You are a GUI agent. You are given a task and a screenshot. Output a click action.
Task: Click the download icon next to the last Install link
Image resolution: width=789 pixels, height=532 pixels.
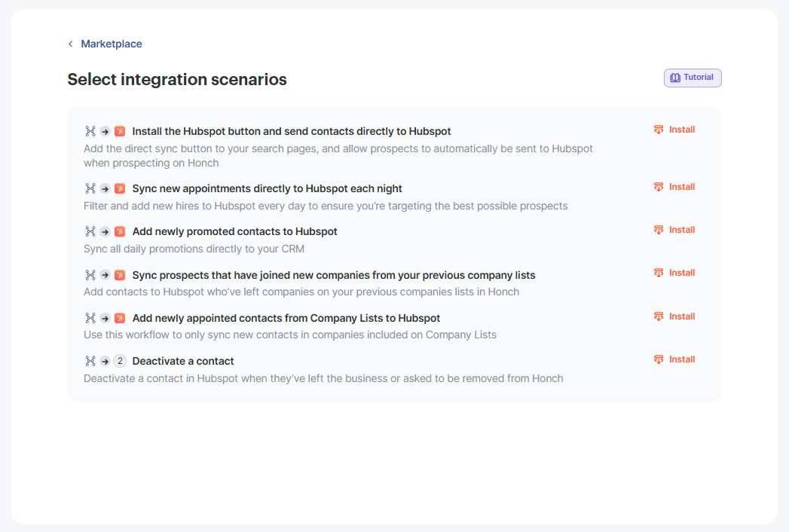657,359
